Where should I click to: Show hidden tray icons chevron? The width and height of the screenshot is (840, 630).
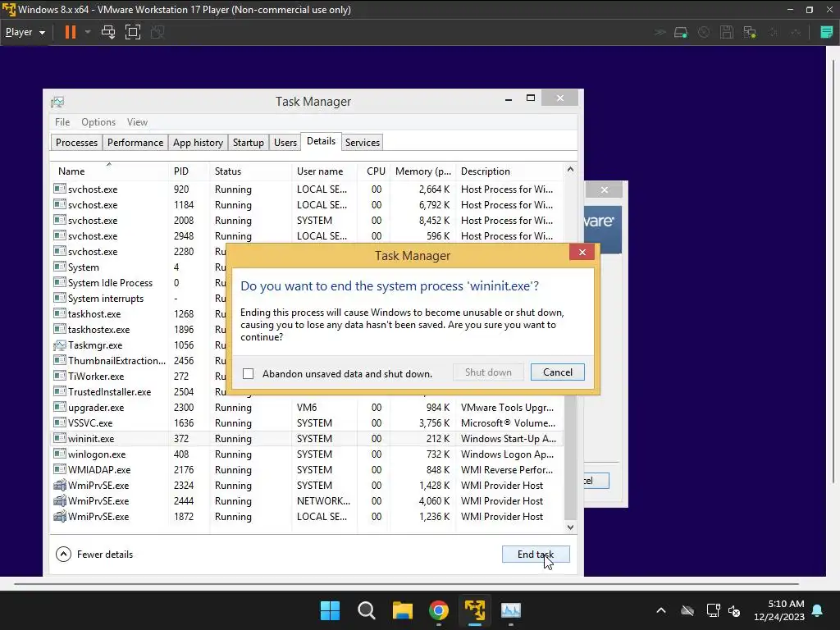coord(661,610)
